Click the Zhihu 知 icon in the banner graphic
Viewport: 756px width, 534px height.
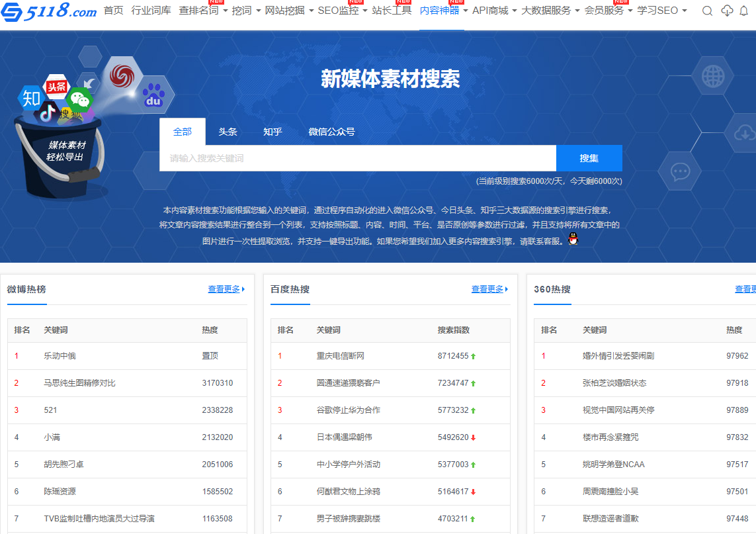tap(30, 98)
